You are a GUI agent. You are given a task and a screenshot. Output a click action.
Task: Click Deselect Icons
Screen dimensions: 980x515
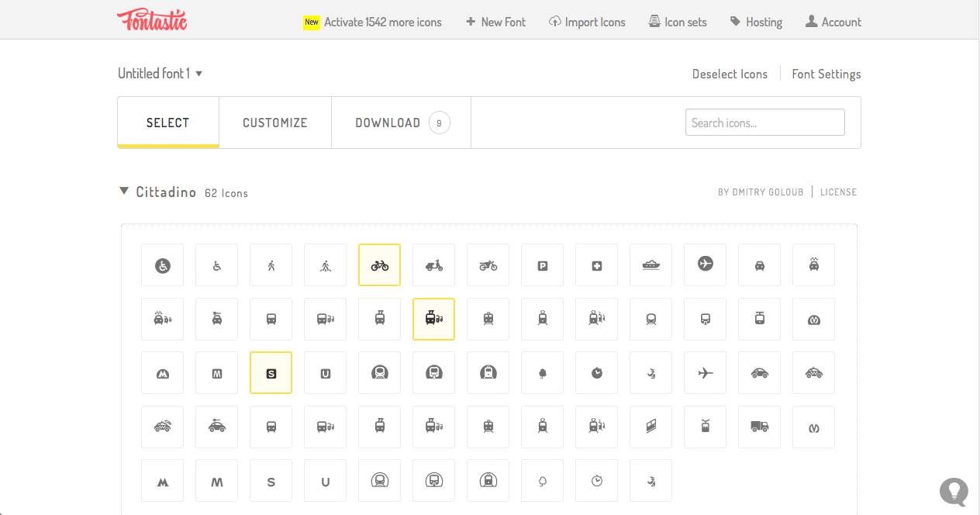(x=730, y=74)
